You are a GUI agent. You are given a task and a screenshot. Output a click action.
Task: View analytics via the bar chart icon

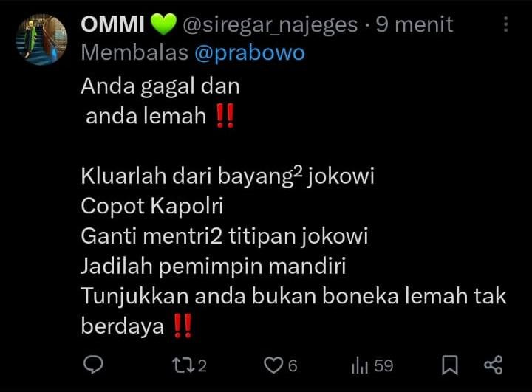pos(359,365)
